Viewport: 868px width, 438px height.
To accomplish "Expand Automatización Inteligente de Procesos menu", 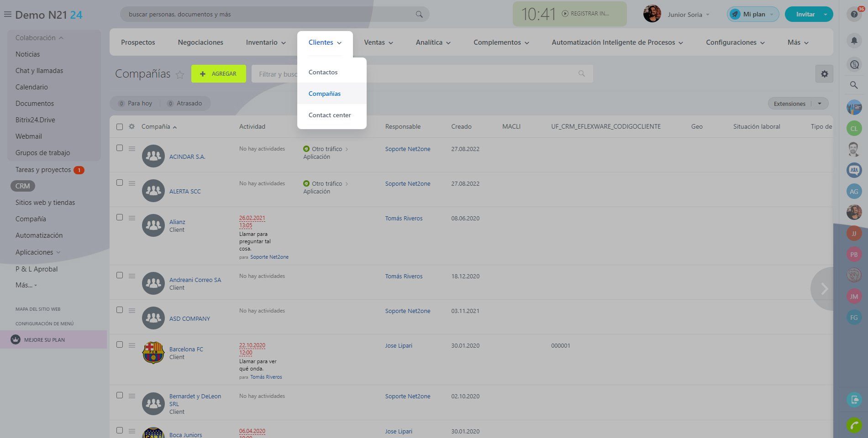I will click(x=617, y=42).
